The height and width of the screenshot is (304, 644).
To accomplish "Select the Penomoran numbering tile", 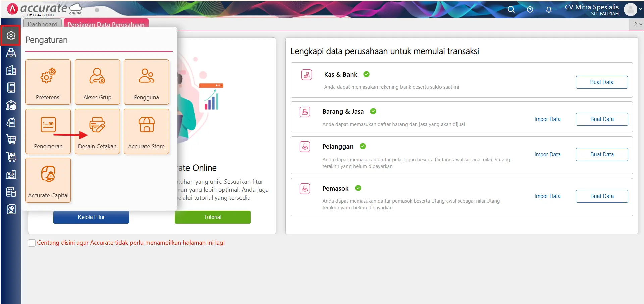I will click(48, 131).
